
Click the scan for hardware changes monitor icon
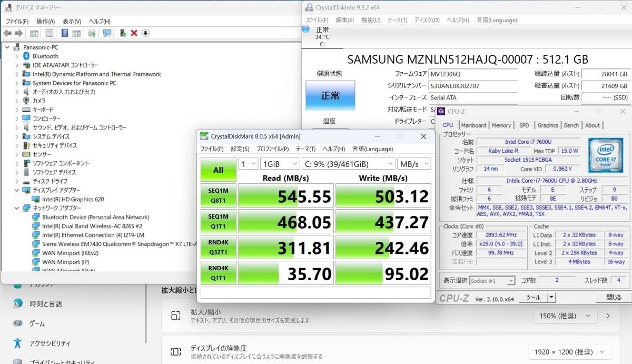107,33
